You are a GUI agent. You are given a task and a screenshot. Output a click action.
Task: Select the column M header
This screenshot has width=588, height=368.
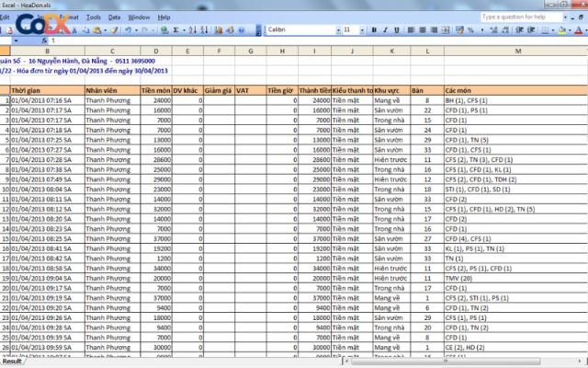pyautogui.click(x=518, y=52)
